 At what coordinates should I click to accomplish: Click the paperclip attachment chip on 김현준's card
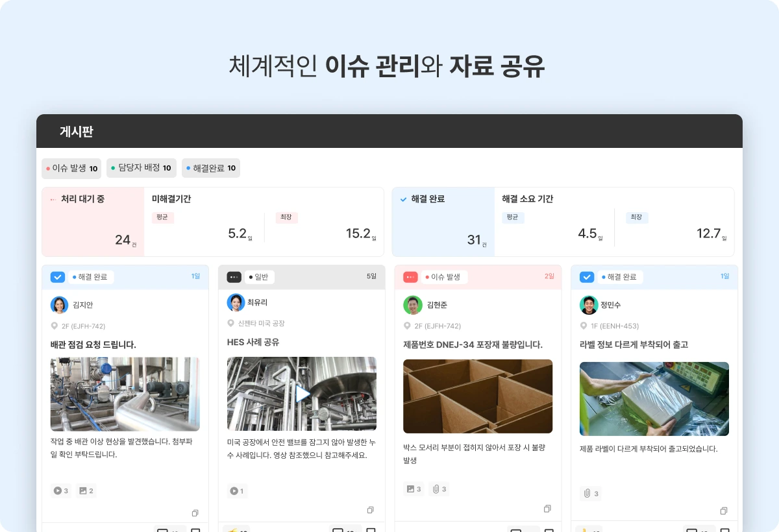(x=439, y=489)
